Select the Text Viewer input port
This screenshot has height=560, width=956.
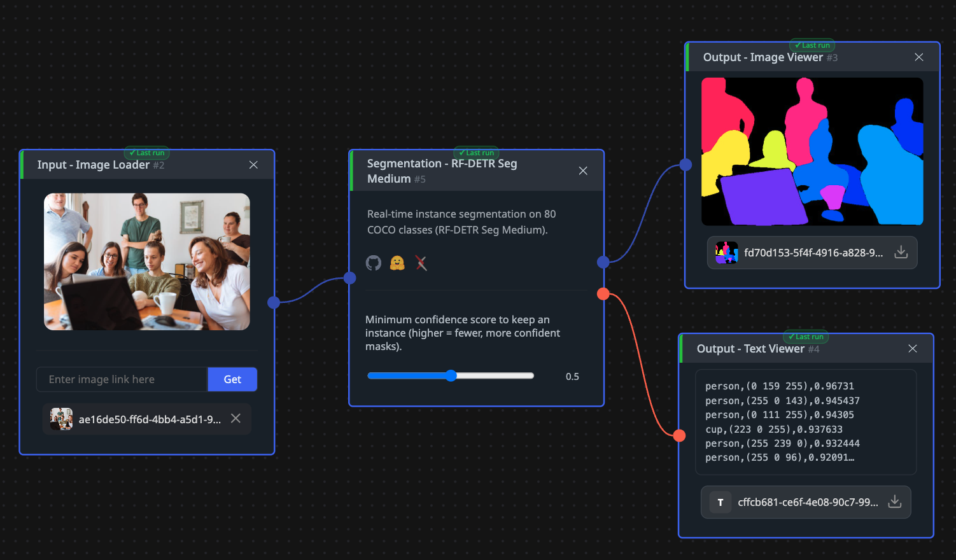pos(679,435)
